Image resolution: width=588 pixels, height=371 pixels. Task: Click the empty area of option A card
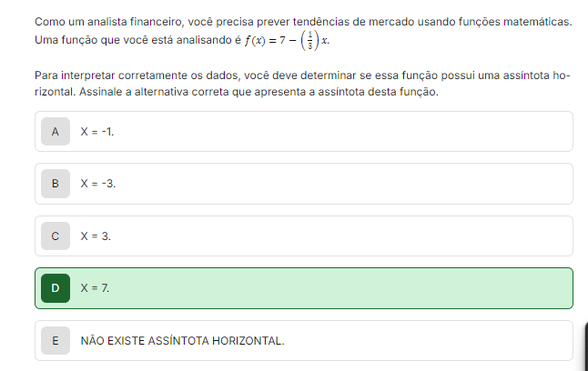point(338,132)
